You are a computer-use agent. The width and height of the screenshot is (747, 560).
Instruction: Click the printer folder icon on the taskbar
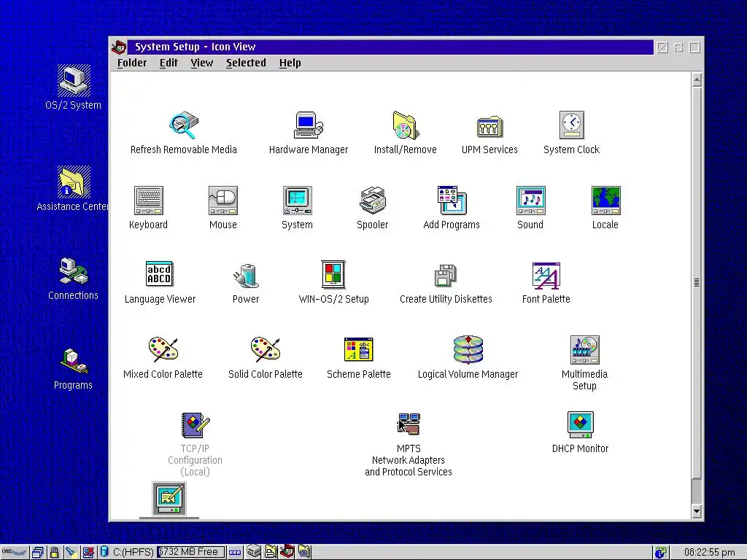point(271,552)
